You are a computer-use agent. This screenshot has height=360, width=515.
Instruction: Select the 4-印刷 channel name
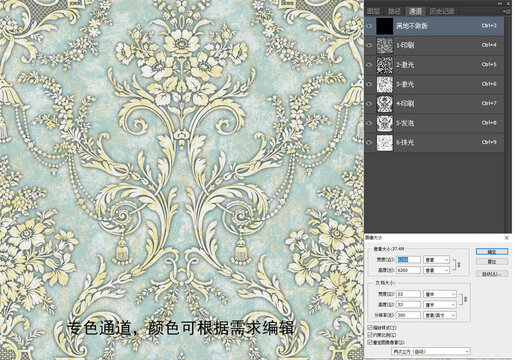pyautogui.click(x=405, y=103)
